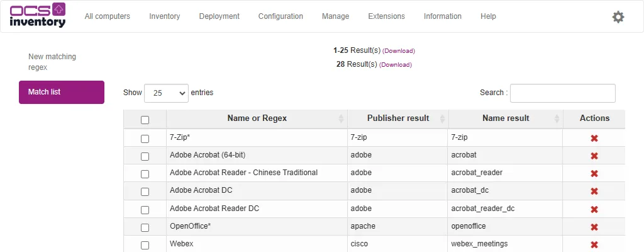Check the Adobe Acrobat (64-bit) row checkbox

point(145,156)
